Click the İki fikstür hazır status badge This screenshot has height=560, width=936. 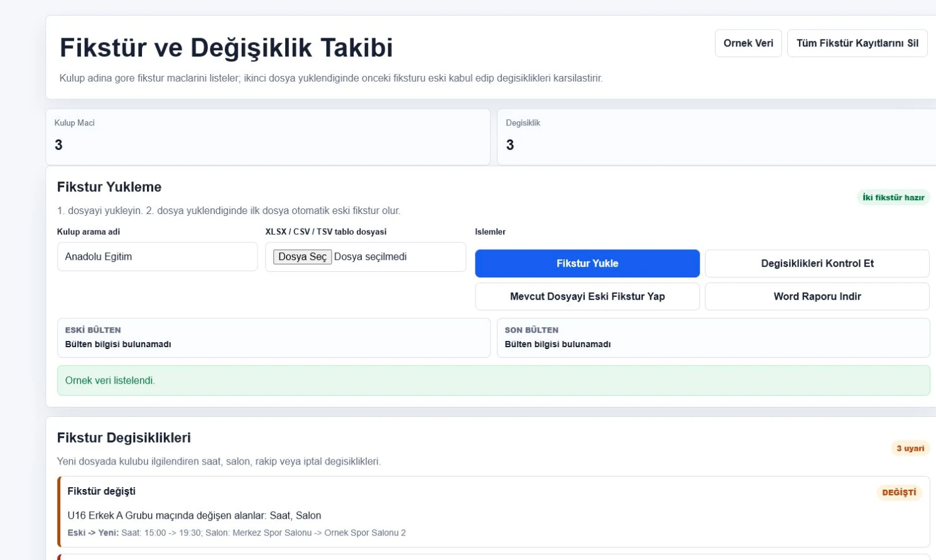(893, 197)
